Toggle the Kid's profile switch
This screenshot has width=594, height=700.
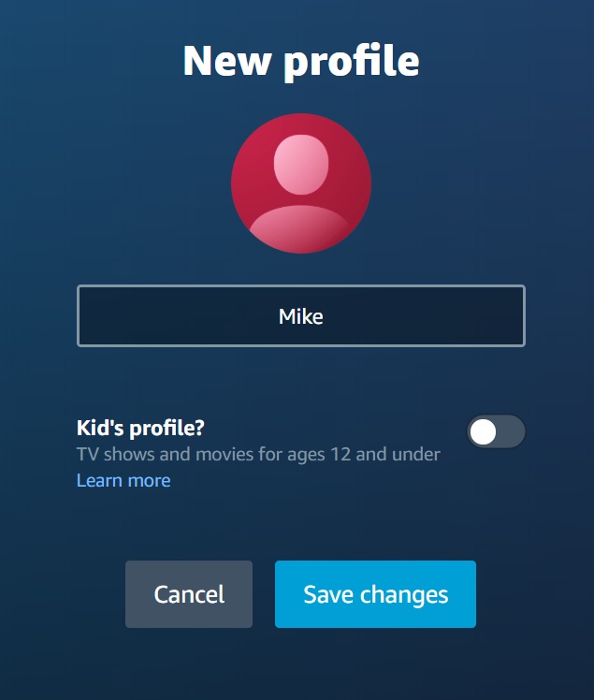(497, 431)
